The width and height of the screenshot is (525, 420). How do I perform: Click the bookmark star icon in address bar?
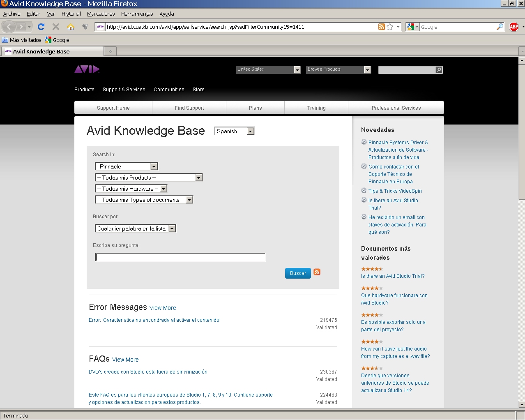click(390, 27)
